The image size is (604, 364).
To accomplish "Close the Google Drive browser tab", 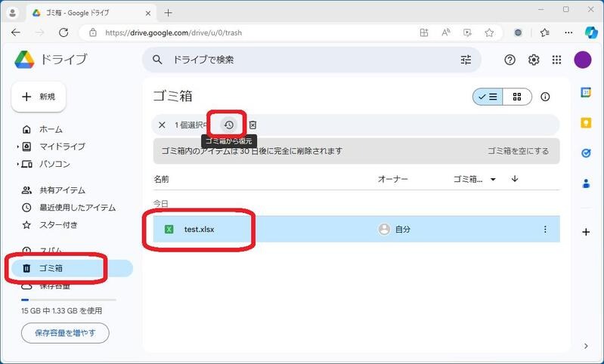I will coord(148,13).
